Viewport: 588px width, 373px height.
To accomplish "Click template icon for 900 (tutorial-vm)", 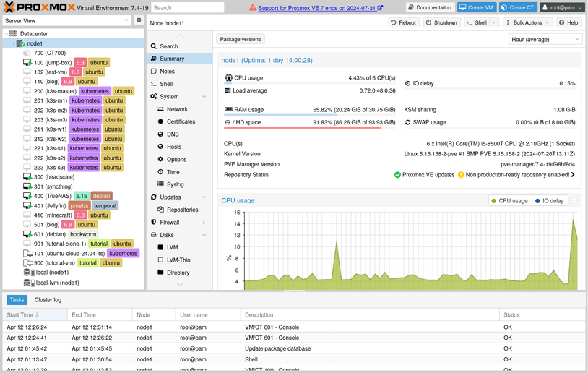I will (28, 262).
